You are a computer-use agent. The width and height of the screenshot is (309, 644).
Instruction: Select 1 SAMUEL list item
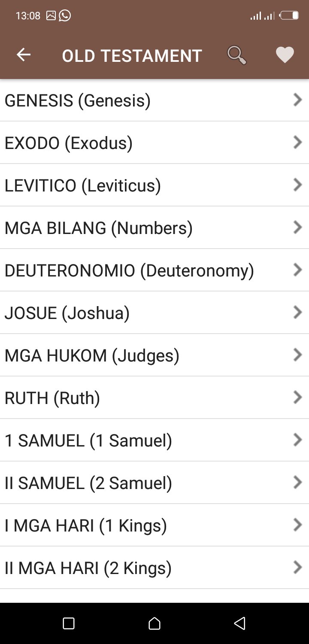[88, 440]
